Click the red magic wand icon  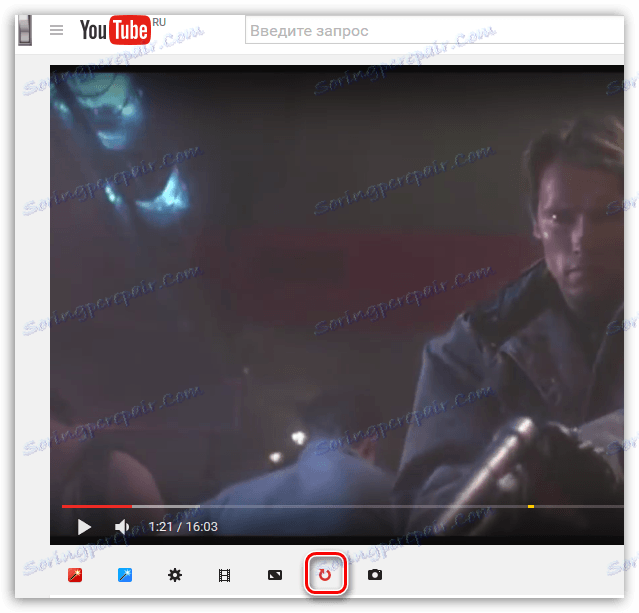point(75,575)
